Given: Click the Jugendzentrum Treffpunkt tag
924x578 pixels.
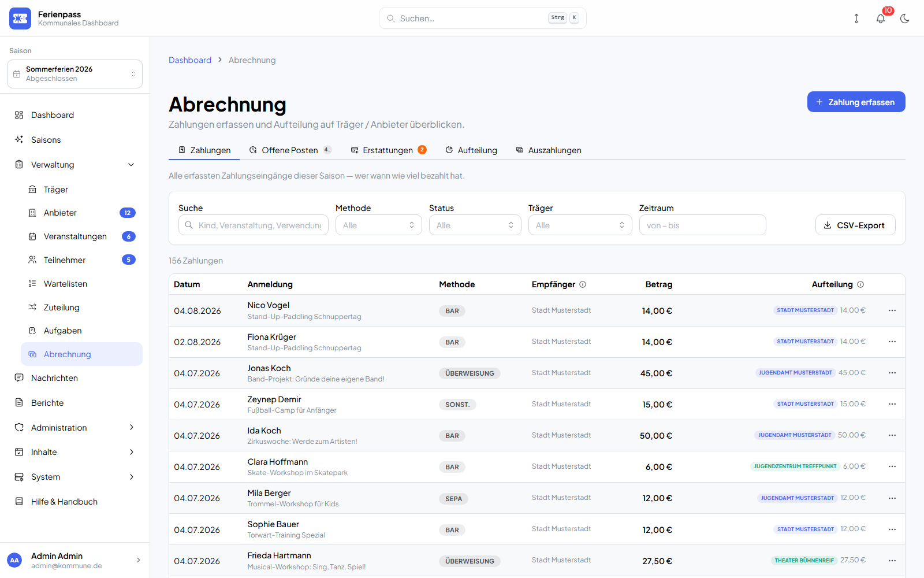Looking at the screenshot, I should [795, 466].
